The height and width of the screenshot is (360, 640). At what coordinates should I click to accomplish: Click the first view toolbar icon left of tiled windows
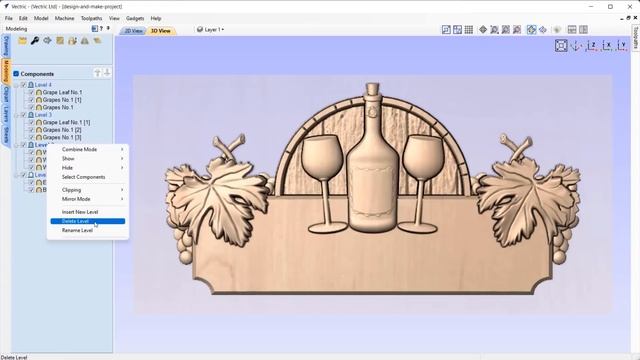pos(446,29)
